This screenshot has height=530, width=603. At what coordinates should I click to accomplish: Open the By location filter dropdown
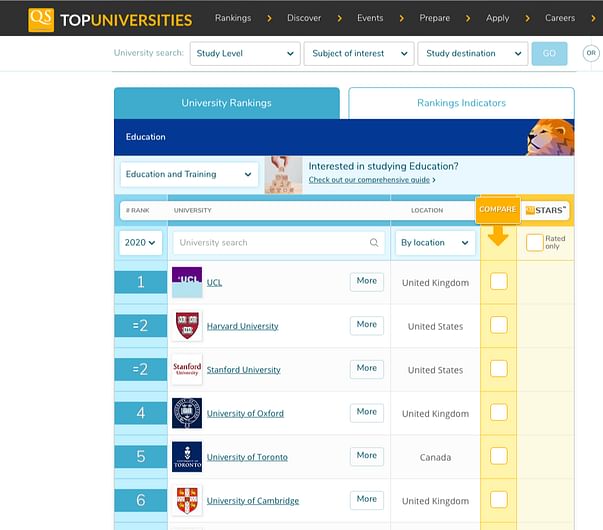tap(435, 243)
